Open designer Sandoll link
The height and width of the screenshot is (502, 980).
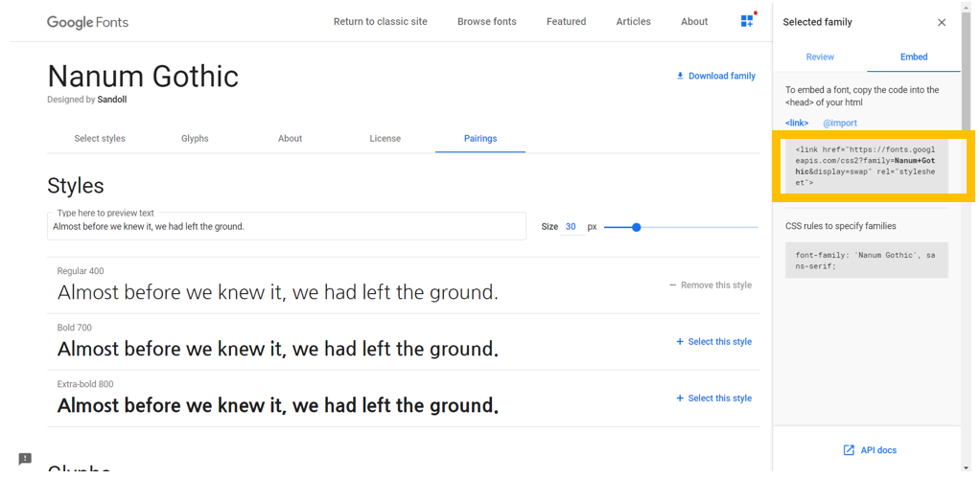[112, 100]
